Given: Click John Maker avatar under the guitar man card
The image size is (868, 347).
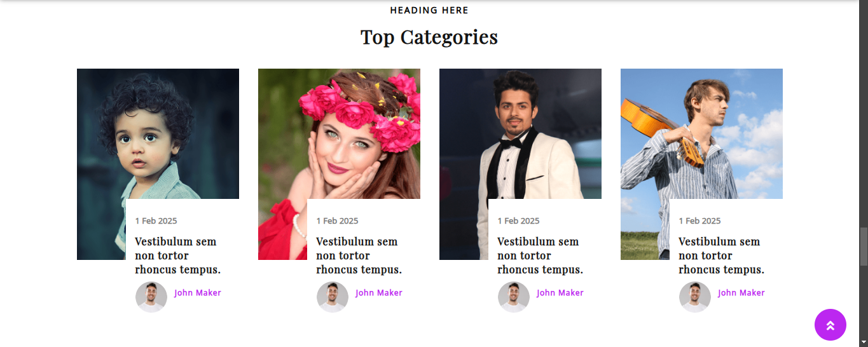Looking at the screenshot, I should click(695, 297).
